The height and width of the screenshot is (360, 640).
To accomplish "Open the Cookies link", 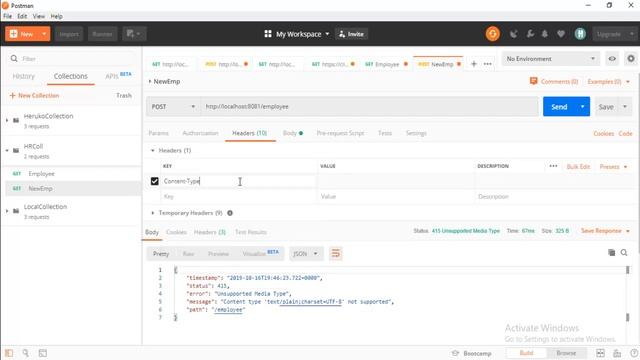I will (x=603, y=133).
